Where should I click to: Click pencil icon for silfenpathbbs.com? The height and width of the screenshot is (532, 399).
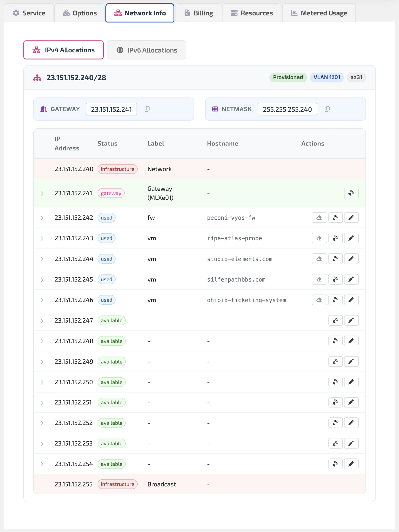pos(351,279)
